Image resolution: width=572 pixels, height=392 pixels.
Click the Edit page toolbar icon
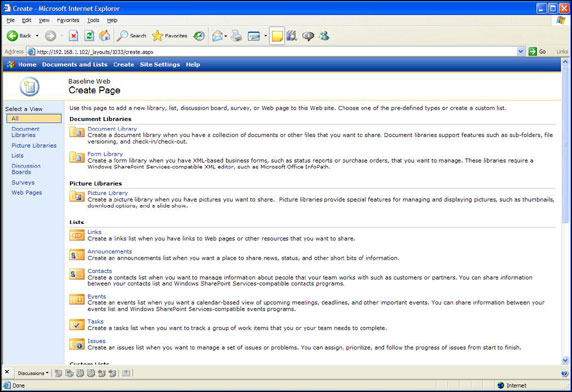[254, 36]
